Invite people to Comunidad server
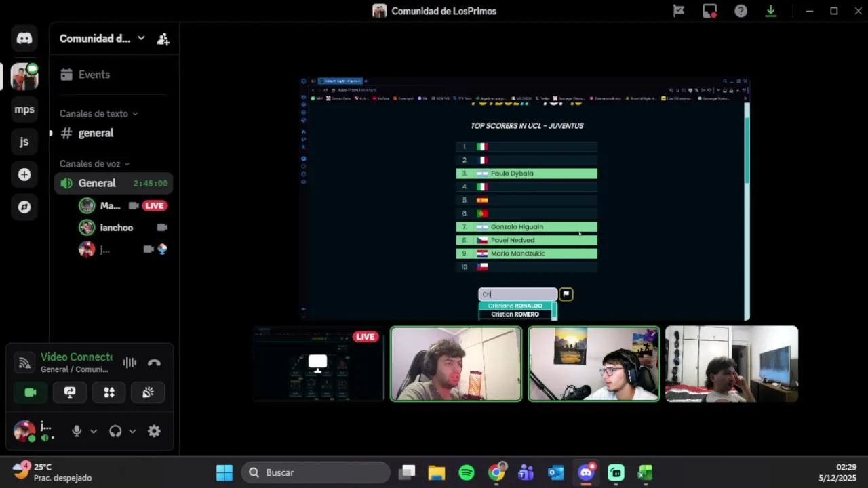Screen dimensions: 868x488 (163, 39)
